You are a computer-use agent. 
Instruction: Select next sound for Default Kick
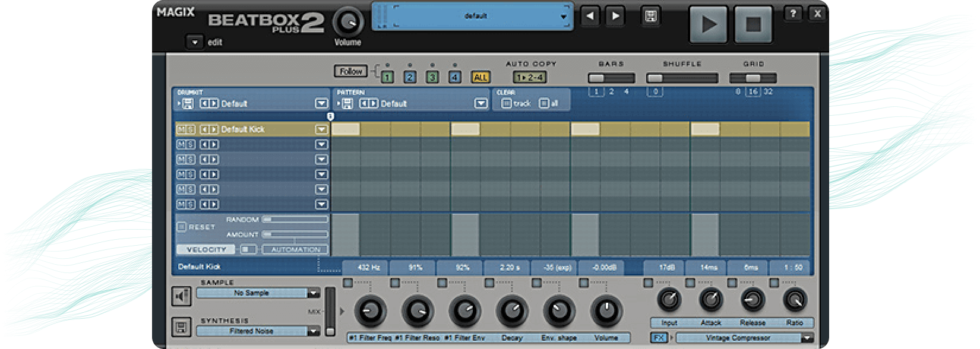pos(214,129)
